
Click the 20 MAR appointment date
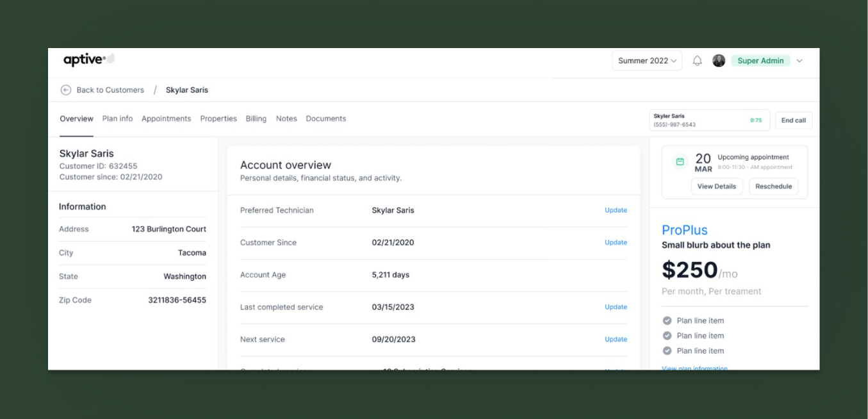(x=703, y=162)
